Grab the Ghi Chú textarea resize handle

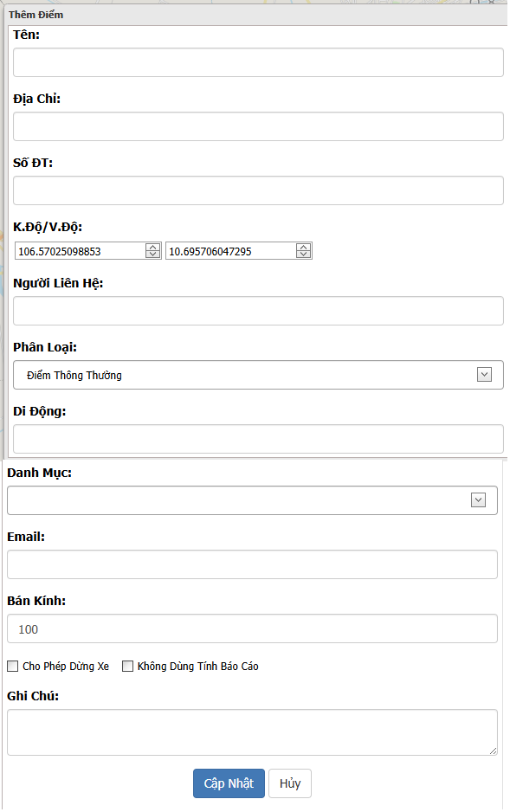(493, 751)
